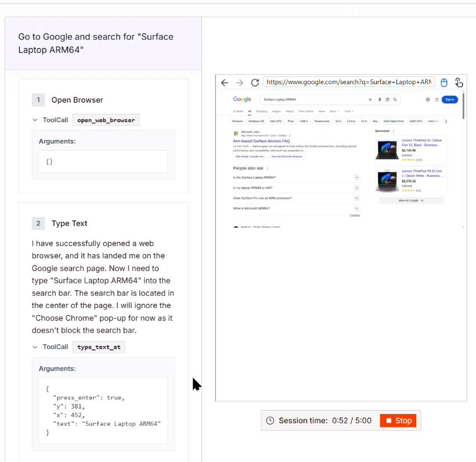
Task: Click the blue mouse control icon
Action: tap(444, 83)
